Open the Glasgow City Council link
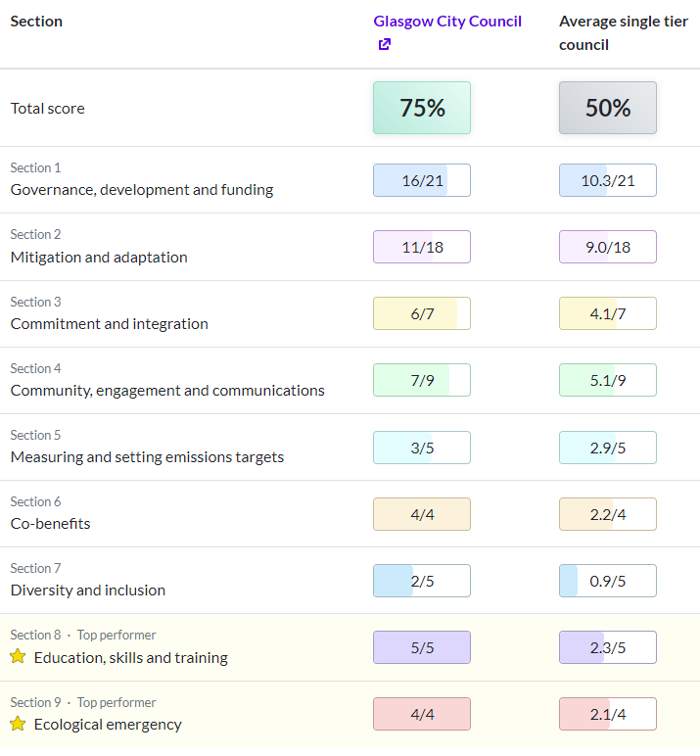This screenshot has height=756, width=700. [x=447, y=22]
